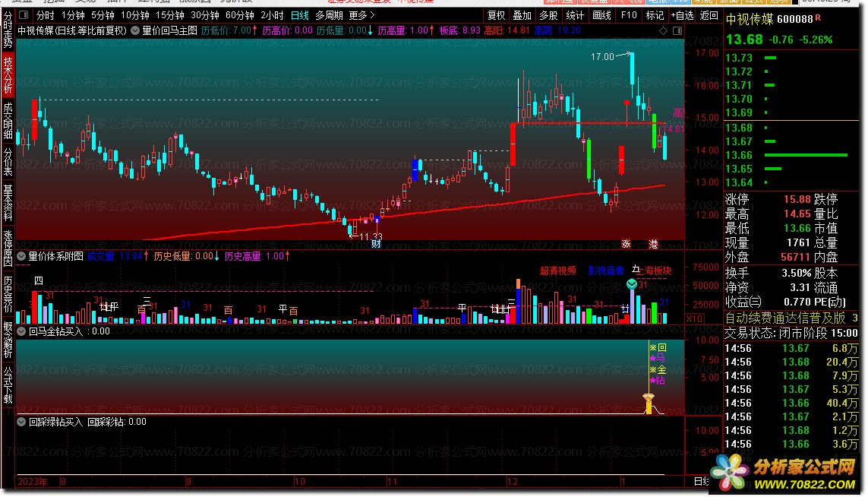868x497 pixels.
Task: Open the 复权 adjustment options
Action: tap(496, 15)
